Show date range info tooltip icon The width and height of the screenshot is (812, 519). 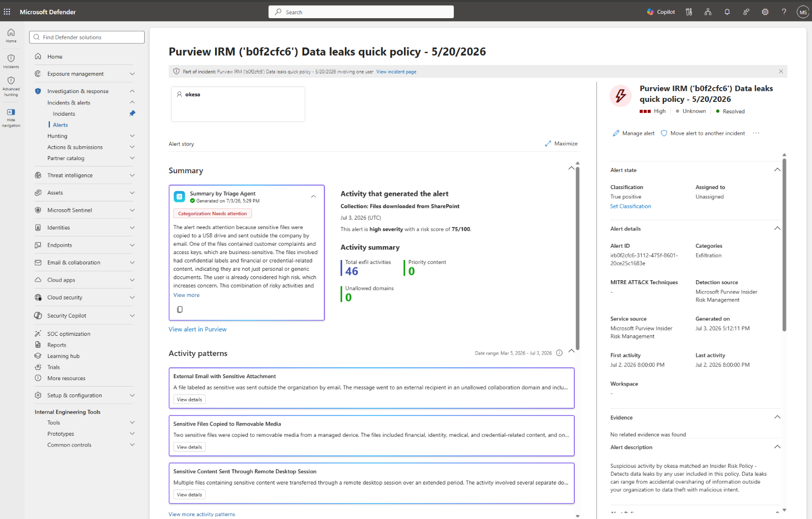[x=559, y=353]
